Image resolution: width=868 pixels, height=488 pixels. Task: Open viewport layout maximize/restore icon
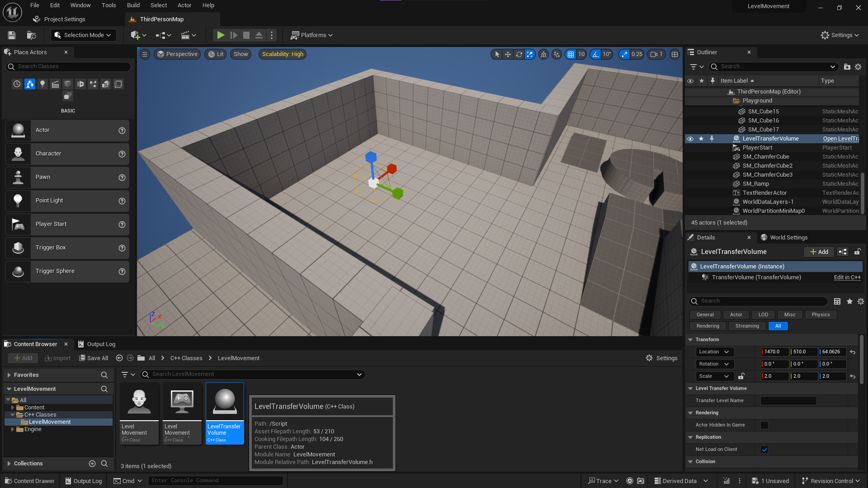675,54
